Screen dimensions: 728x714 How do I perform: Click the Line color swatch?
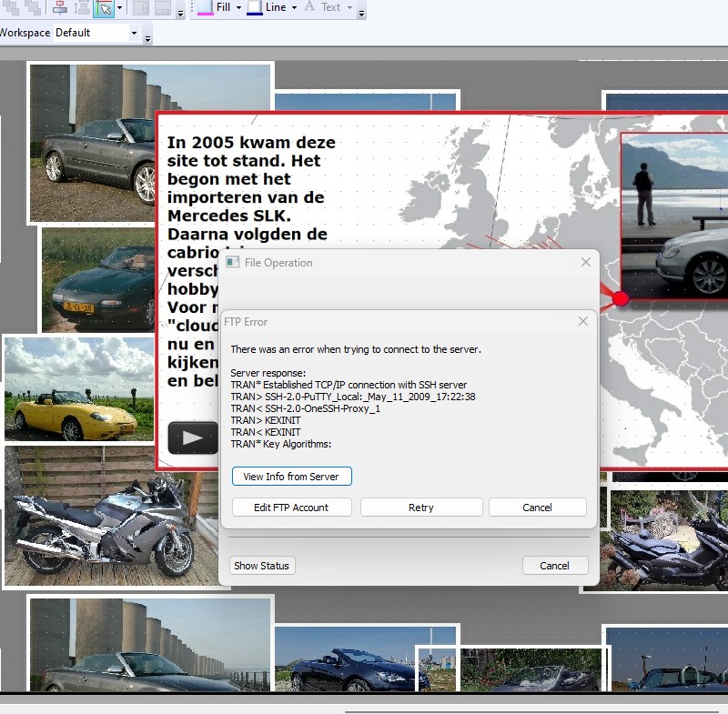click(x=255, y=8)
